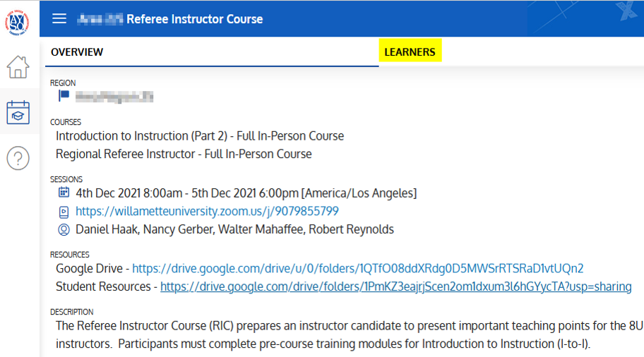The image size is (644, 357).
Task: Open the hamburger navigation menu
Action: click(59, 19)
